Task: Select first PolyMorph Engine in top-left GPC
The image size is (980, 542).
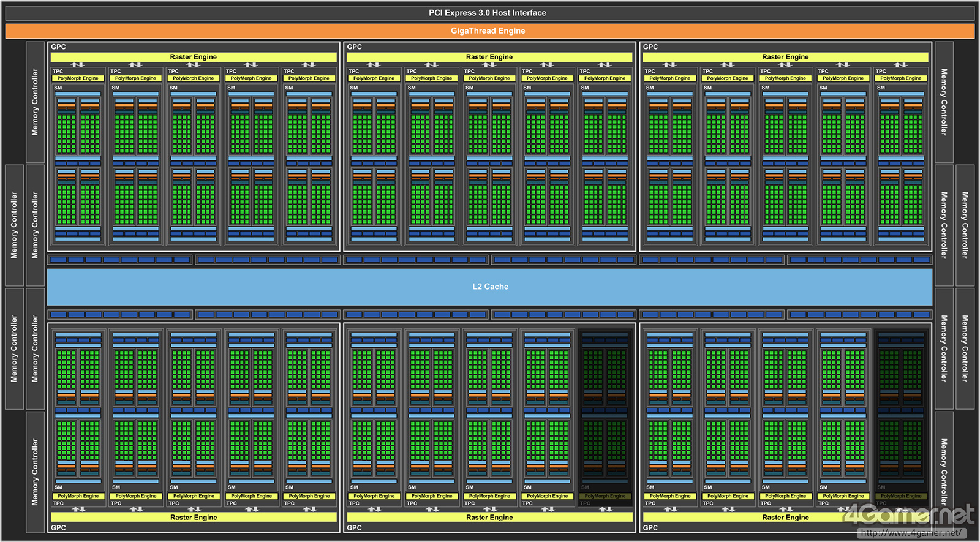Action: (78, 78)
